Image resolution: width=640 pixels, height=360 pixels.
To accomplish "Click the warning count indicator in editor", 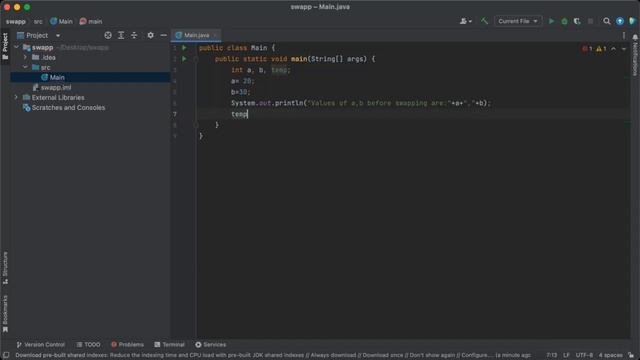I will 601,49.
